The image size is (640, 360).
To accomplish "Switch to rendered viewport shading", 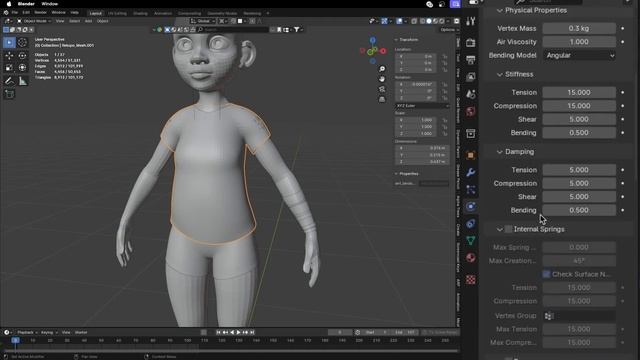I will [x=441, y=21].
